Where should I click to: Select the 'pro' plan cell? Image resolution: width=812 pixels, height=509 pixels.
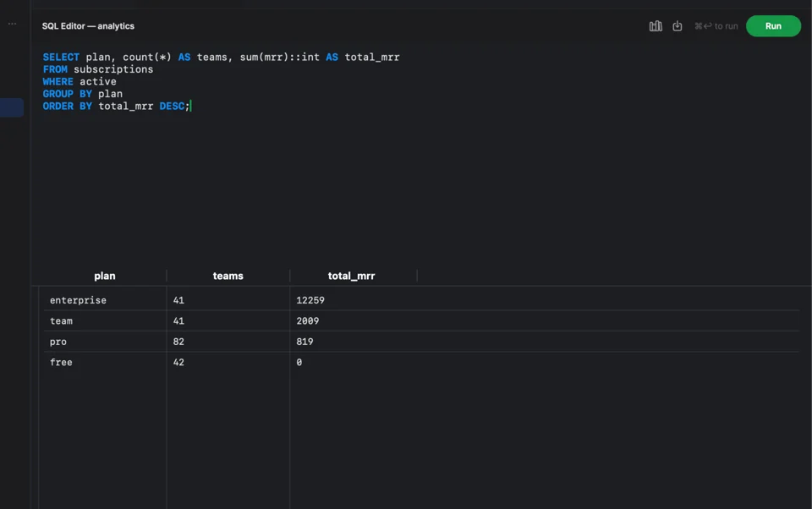(58, 342)
